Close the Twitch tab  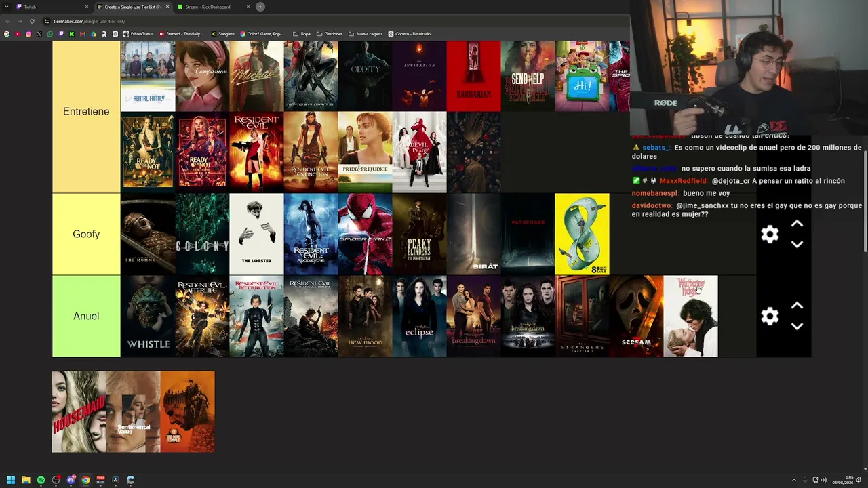coord(87,7)
